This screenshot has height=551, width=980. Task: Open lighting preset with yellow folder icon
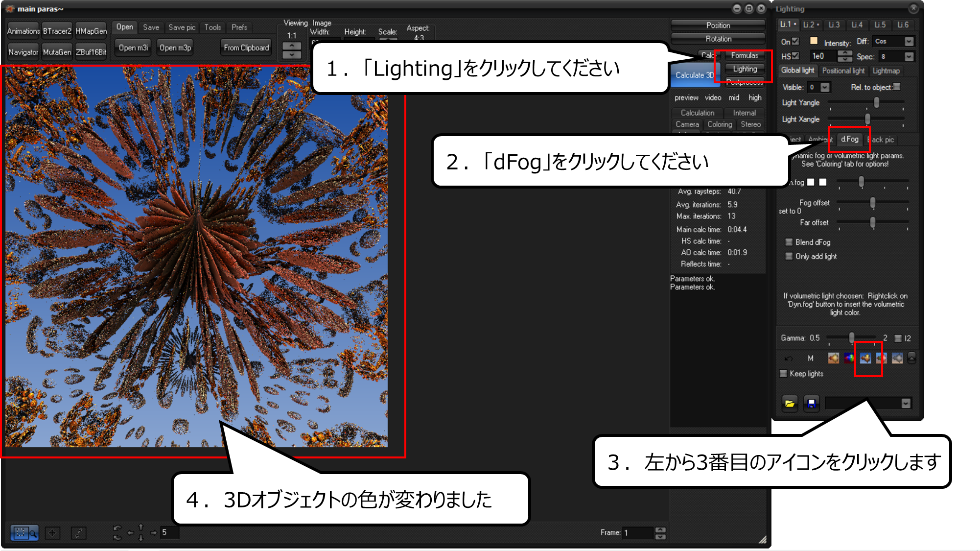click(x=790, y=404)
